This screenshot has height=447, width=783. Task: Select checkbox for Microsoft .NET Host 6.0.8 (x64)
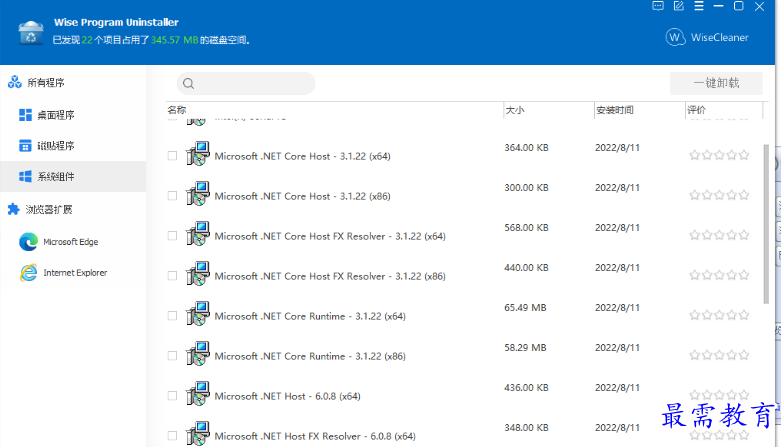(x=172, y=396)
